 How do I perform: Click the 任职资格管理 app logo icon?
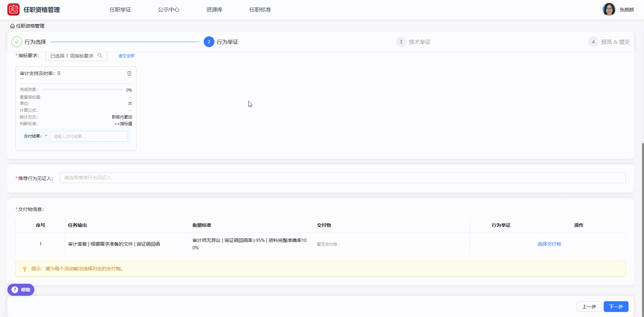click(13, 9)
